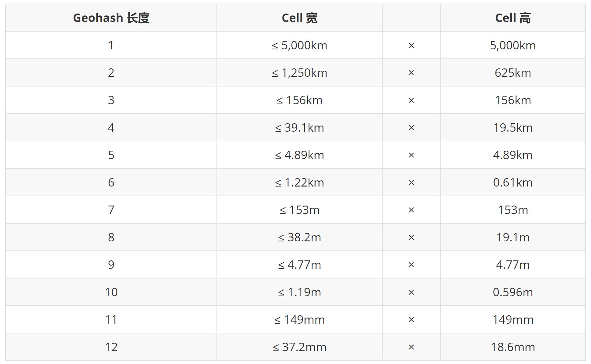Select the ≤ 156km width cell
The width and height of the screenshot is (591, 364).
tap(299, 100)
